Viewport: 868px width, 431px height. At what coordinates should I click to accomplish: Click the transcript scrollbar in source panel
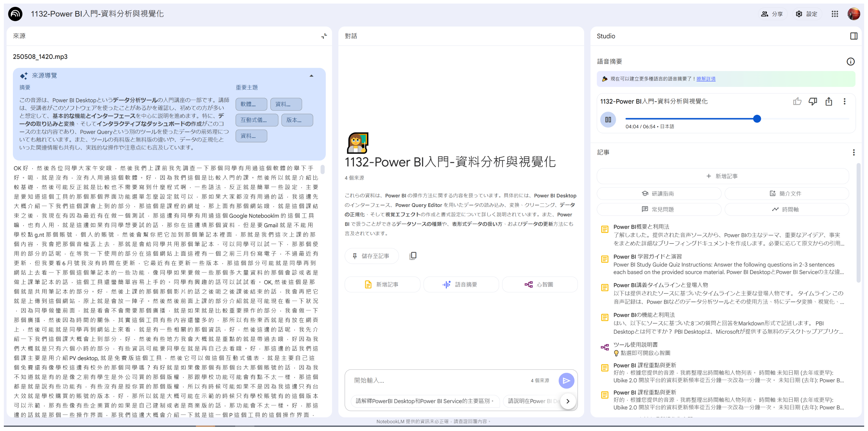coord(322,169)
